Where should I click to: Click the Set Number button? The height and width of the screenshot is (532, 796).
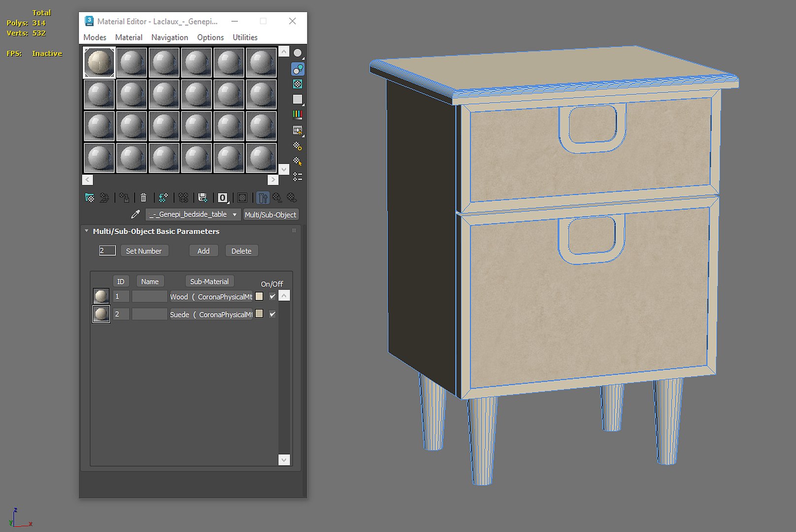click(144, 251)
